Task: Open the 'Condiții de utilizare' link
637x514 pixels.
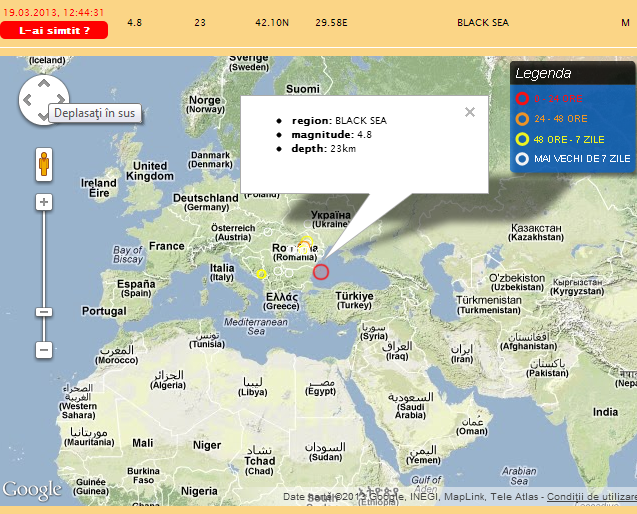Action: [x=591, y=497]
